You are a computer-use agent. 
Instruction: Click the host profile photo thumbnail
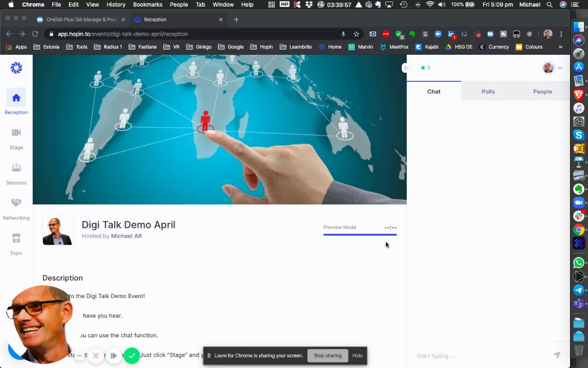point(57,230)
